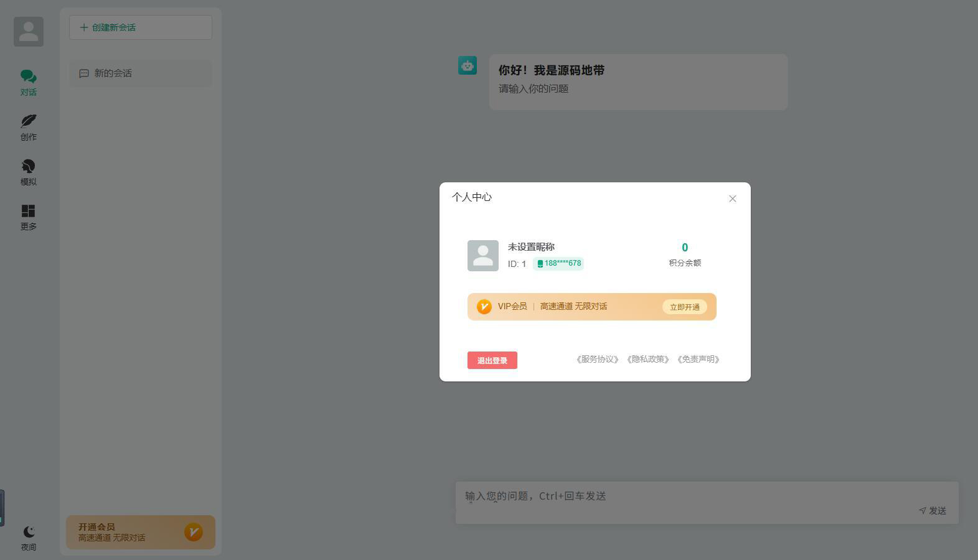Click 创建新会话 button

coord(141,27)
